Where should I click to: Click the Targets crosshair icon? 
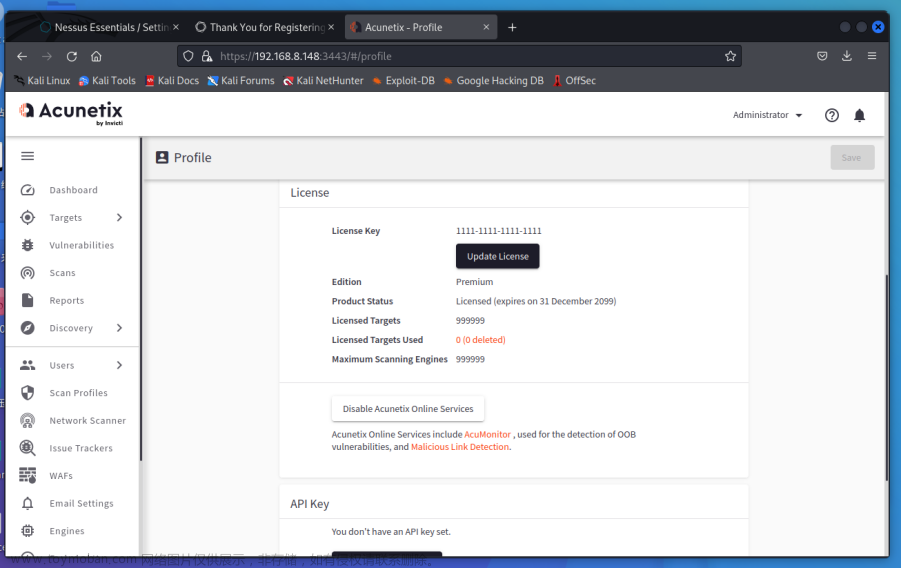pyautogui.click(x=28, y=218)
